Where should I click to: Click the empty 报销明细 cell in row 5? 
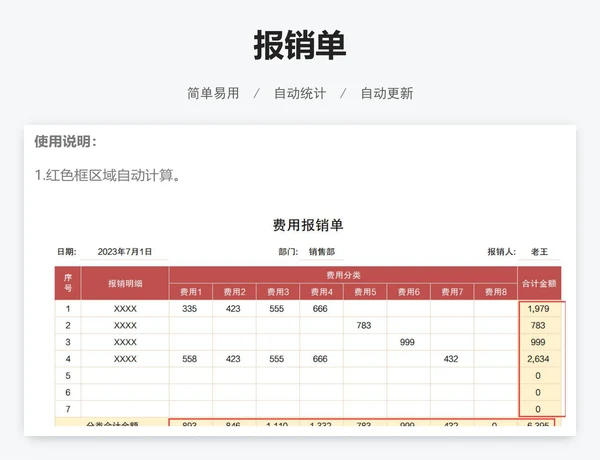[125, 376]
